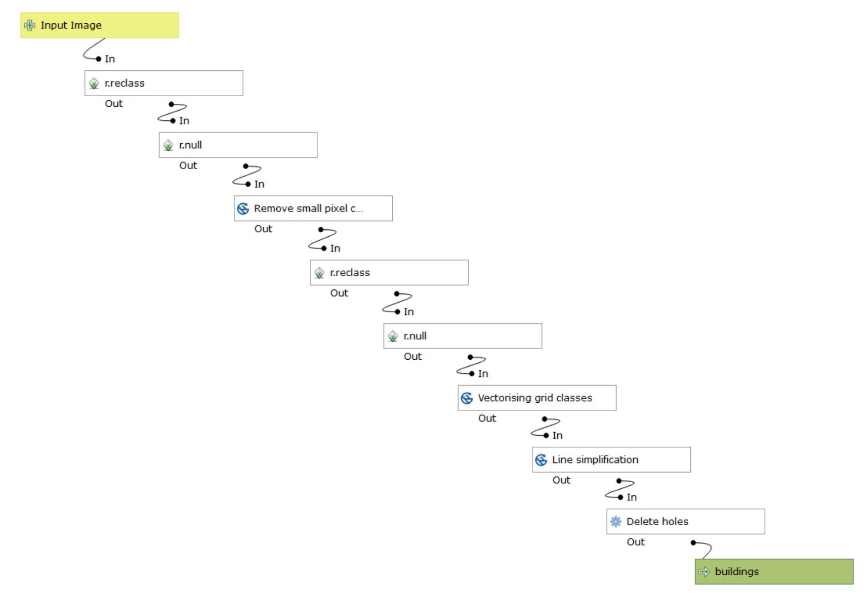The height and width of the screenshot is (595, 868).
Task: Expand Out under Delete holes node
Action: 636,542
